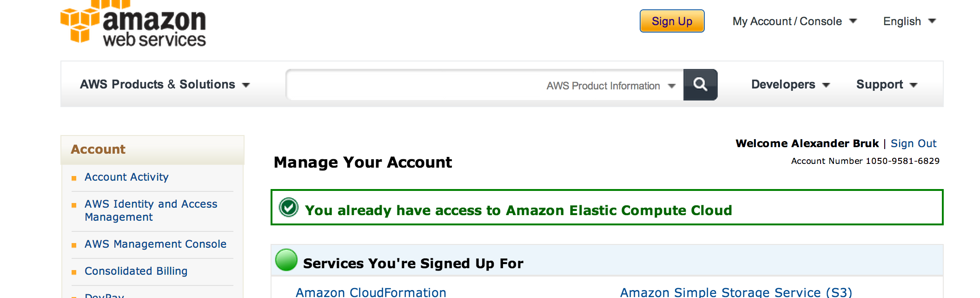Image resolution: width=980 pixels, height=298 pixels.
Task: Click the green circle beside Services heading
Action: 286,260
